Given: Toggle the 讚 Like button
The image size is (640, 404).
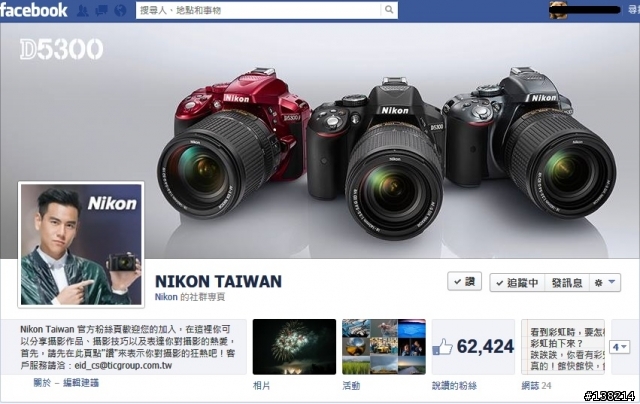Looking at the screenshot, I should [x=464, y=282].
